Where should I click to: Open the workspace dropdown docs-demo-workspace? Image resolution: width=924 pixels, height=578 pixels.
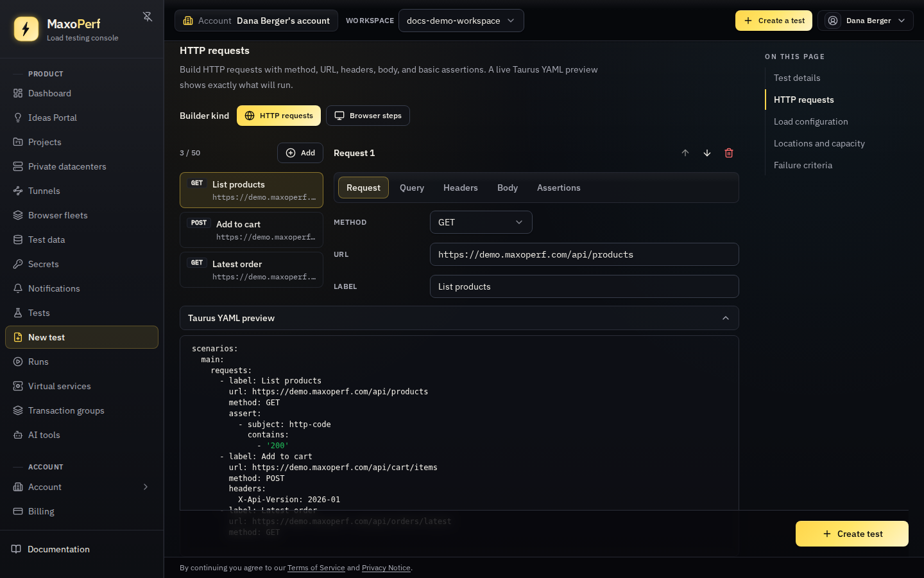(x=461, y=21)
